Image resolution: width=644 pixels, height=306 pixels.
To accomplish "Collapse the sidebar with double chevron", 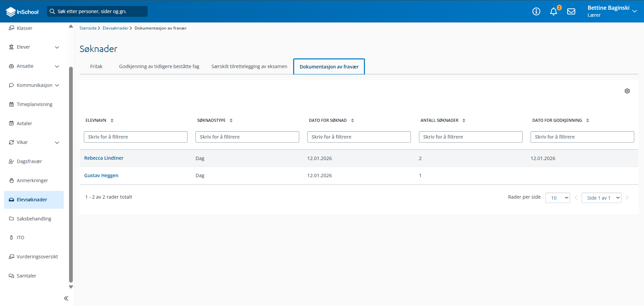I will (x=66, y=298).
